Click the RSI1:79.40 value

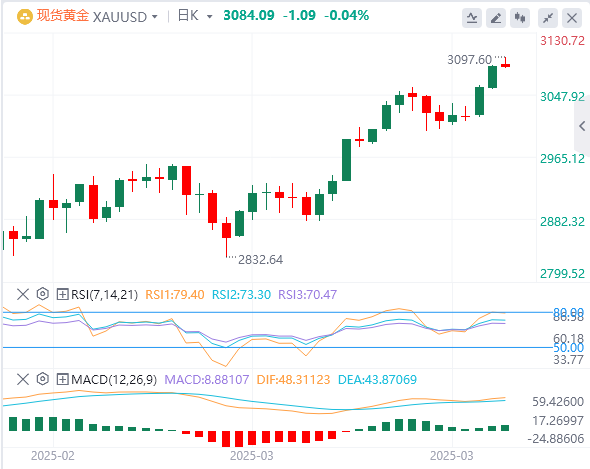175,294
